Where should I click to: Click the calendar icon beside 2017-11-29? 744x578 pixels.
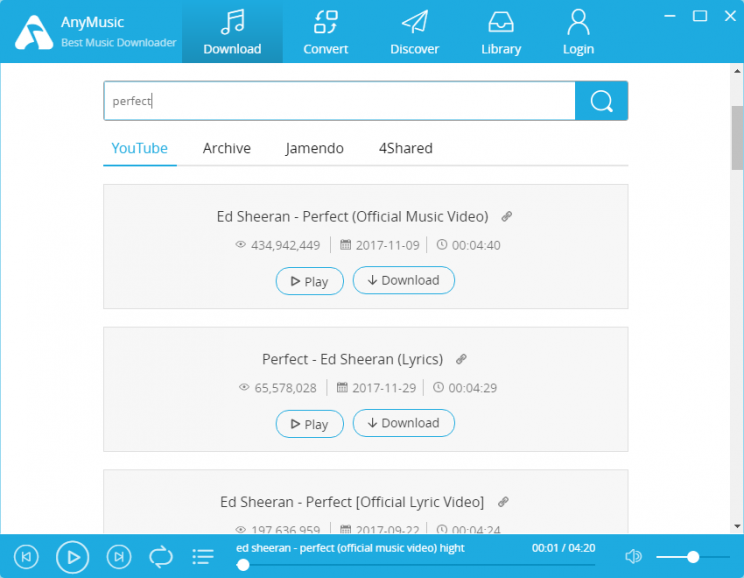[342, 387]
